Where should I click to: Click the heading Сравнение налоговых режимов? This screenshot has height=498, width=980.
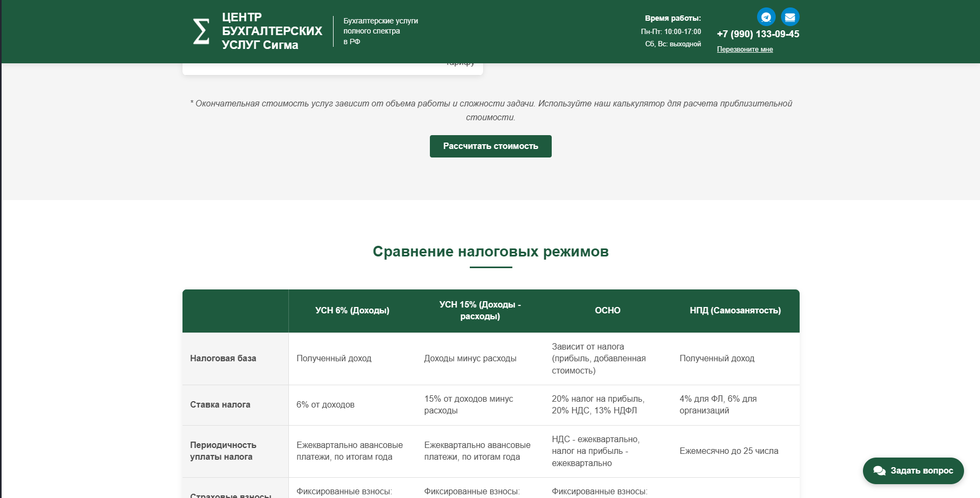tap(491, 252)
